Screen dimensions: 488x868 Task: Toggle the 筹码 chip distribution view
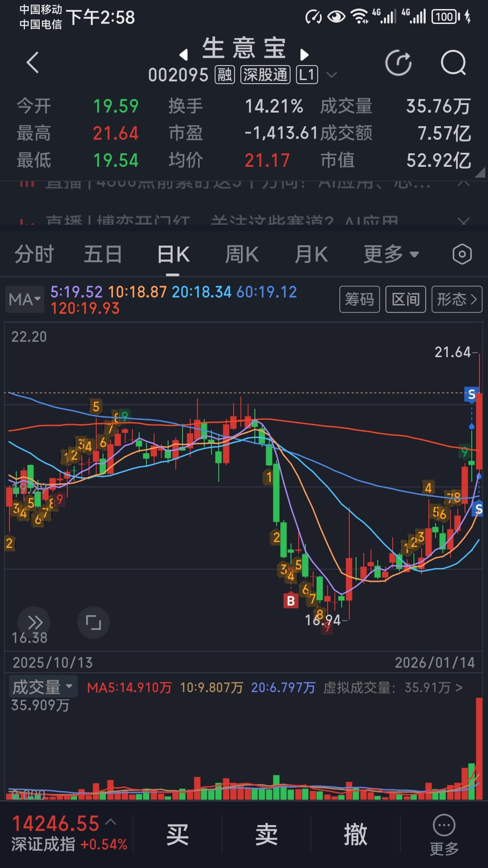coord(359,299)
